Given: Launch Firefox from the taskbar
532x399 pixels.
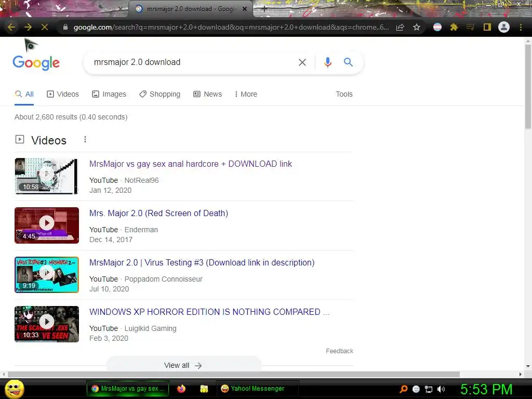Looking at the screenshot, I should [181, 389].
